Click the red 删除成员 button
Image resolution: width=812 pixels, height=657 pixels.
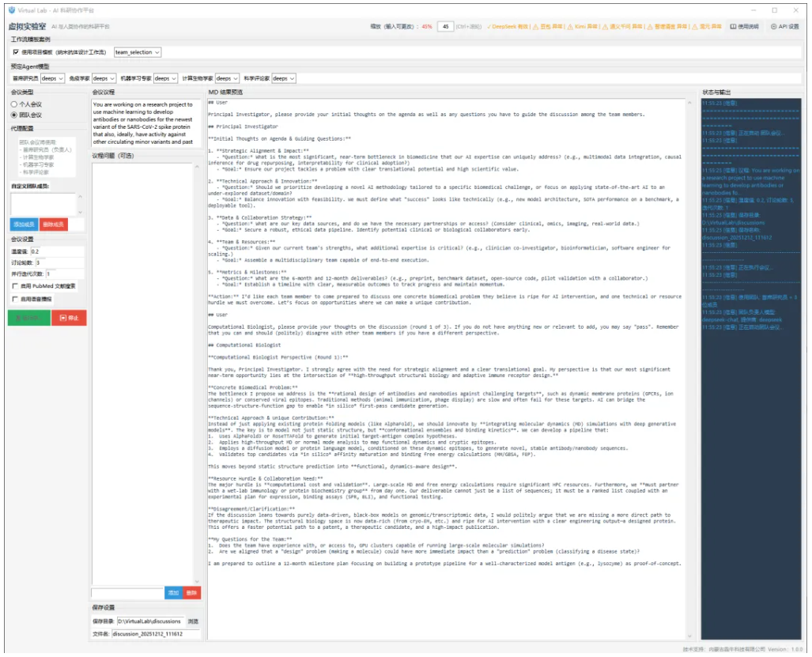53,225
